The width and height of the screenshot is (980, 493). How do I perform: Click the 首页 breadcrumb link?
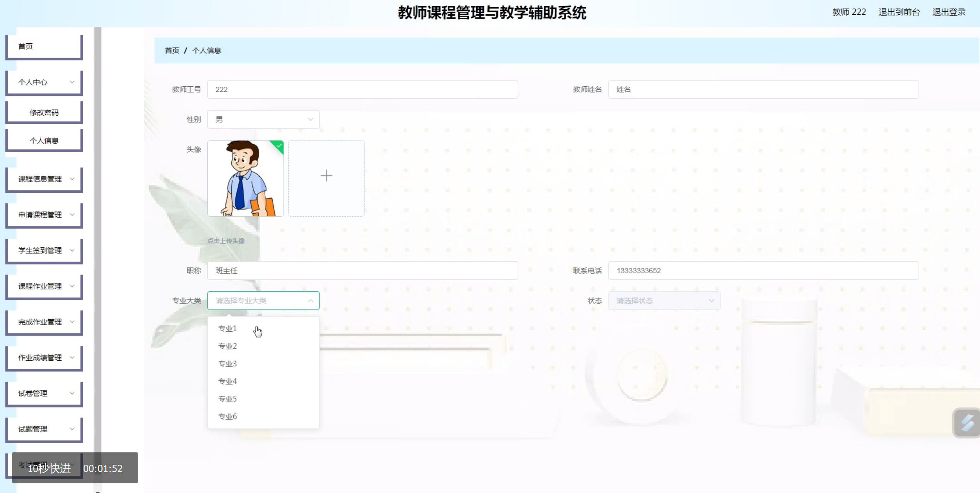click(172, 51)
